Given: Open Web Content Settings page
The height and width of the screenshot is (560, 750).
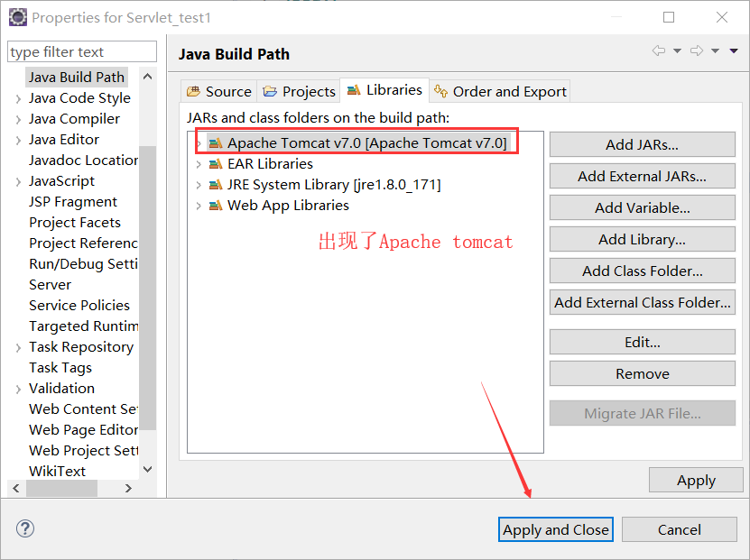Looking at the screenshot, I should (83, 409).
